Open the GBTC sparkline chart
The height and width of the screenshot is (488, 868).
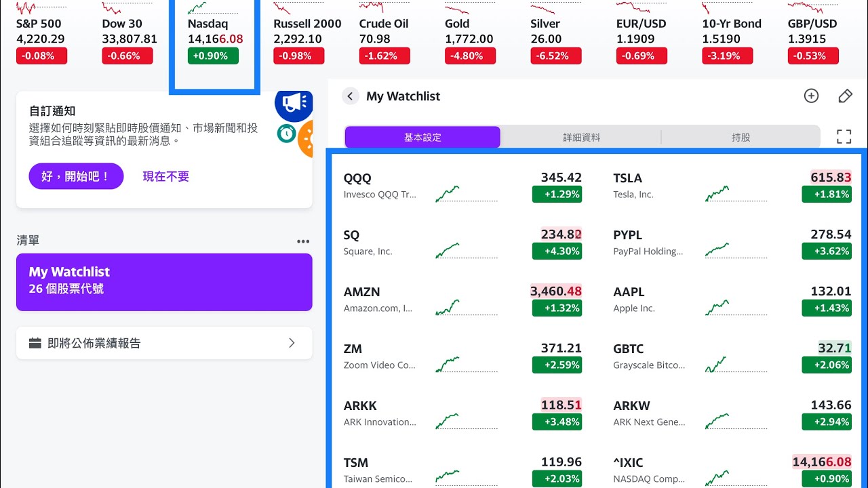[x=736, y=365]
